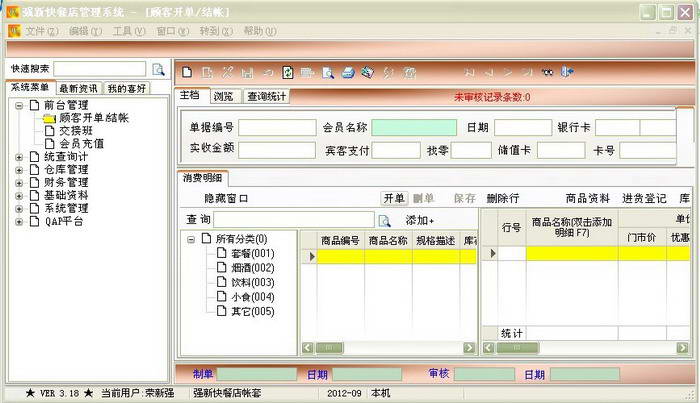Click the green 会员名称 field
Viewport: 700px width, 403px height.
click(x=414, y=128)
